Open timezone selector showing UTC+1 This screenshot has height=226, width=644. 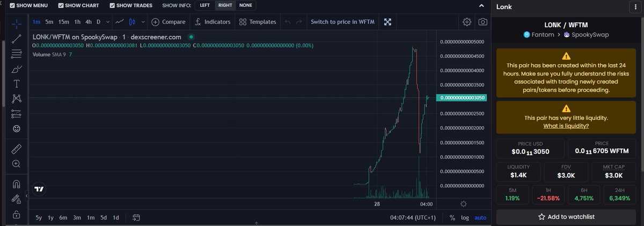pos(413,217)
